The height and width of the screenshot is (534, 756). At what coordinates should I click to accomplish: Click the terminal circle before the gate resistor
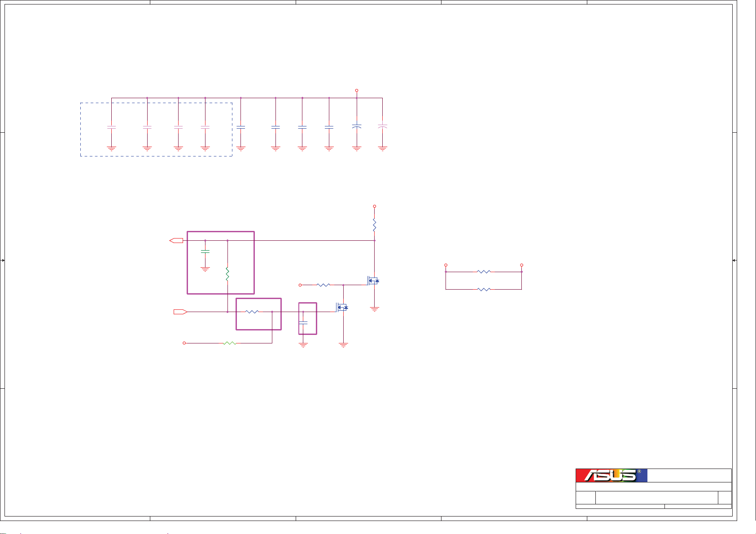point(300,285)
